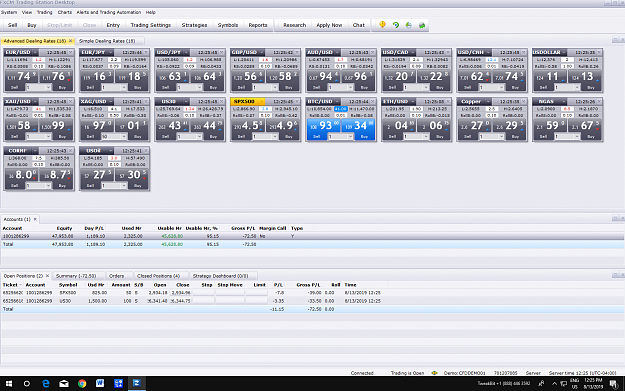Close the Open Positions tab with its x
Viewport: 625px width, 391px height.
(x=47, y=276)
